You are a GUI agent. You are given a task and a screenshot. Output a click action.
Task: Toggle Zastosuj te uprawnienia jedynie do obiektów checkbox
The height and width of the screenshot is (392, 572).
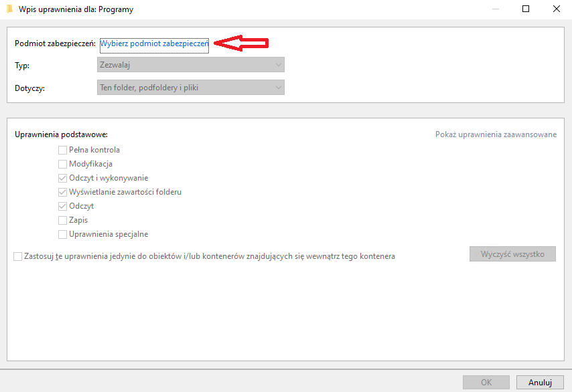coord(17,256)
